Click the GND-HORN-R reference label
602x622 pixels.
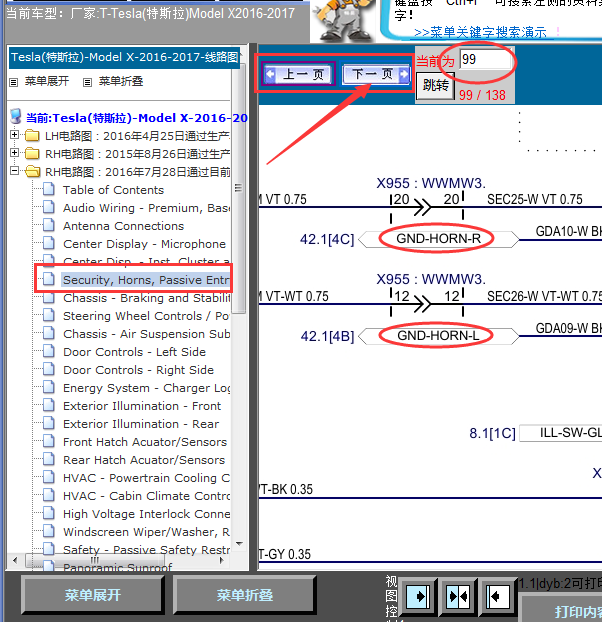pos(439,239)
